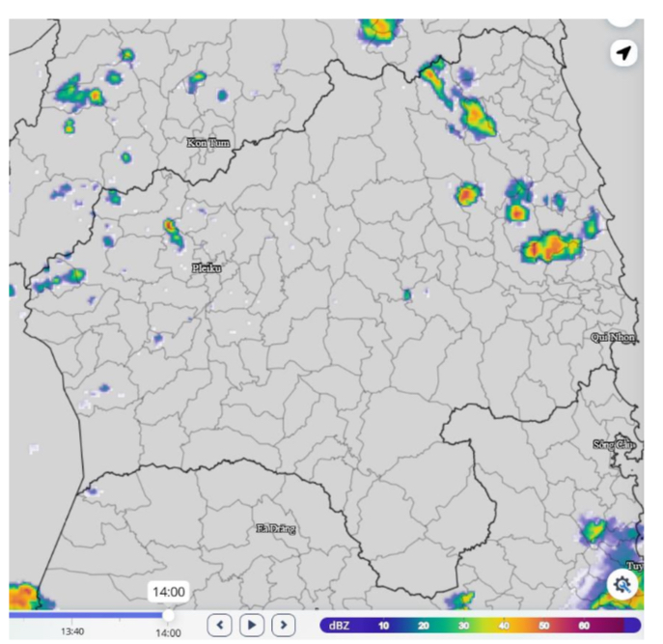The width and height of the screenshot is (663, 644).
Task: Click the partially visible top-right round button
Action: click(x=622, y=14)
